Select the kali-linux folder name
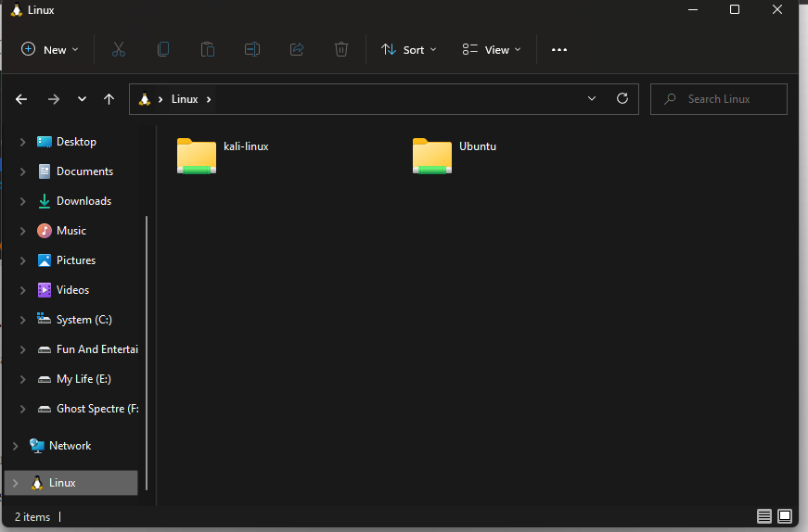The width and height of the screenshot is (808, 532). click(247, 146)
